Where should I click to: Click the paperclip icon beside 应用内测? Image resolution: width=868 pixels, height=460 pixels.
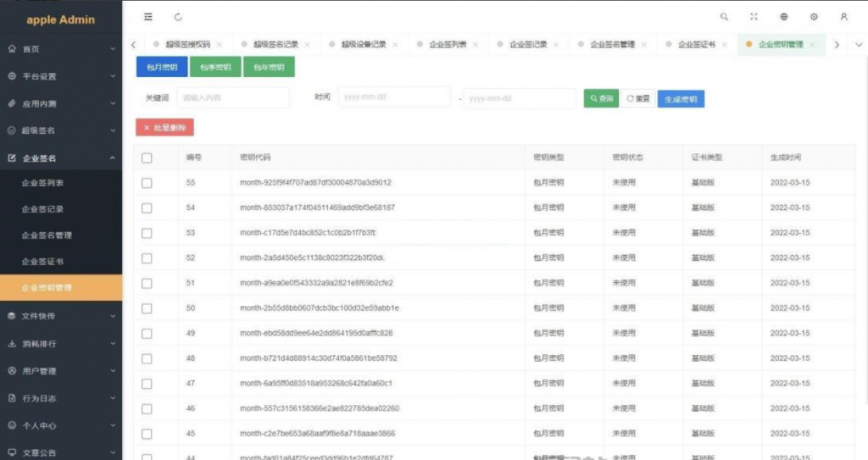point(12,103)
